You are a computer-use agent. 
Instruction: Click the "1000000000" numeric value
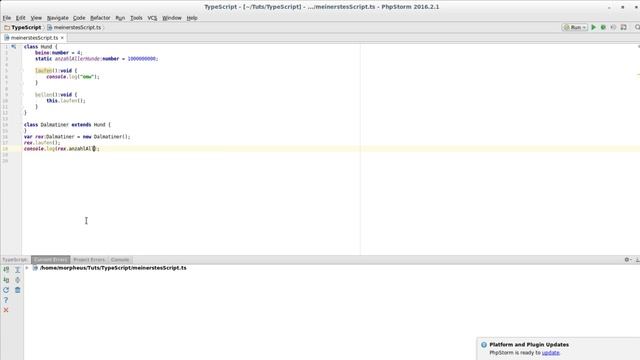coord(142,59)
